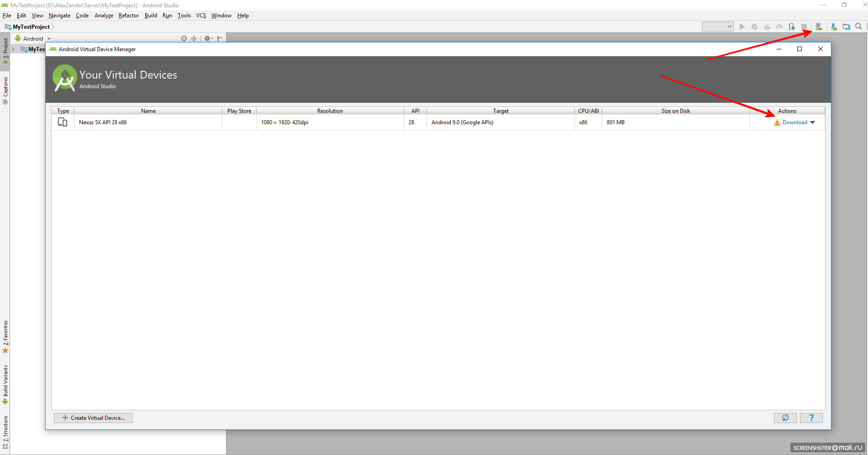
Task: Hide the Project tool window
Action: (x=220, y=38)
